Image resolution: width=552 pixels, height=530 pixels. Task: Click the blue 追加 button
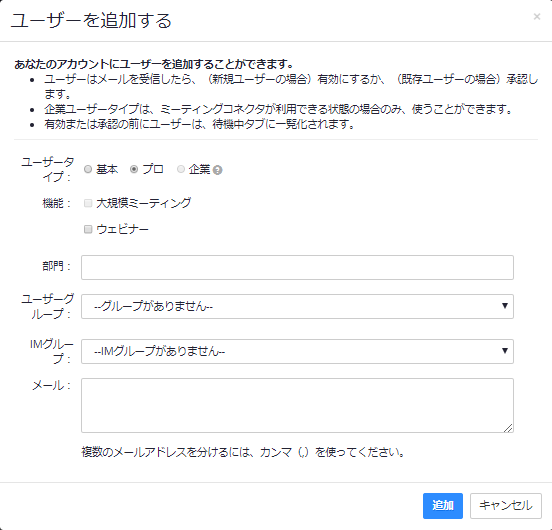click(443, 506)
